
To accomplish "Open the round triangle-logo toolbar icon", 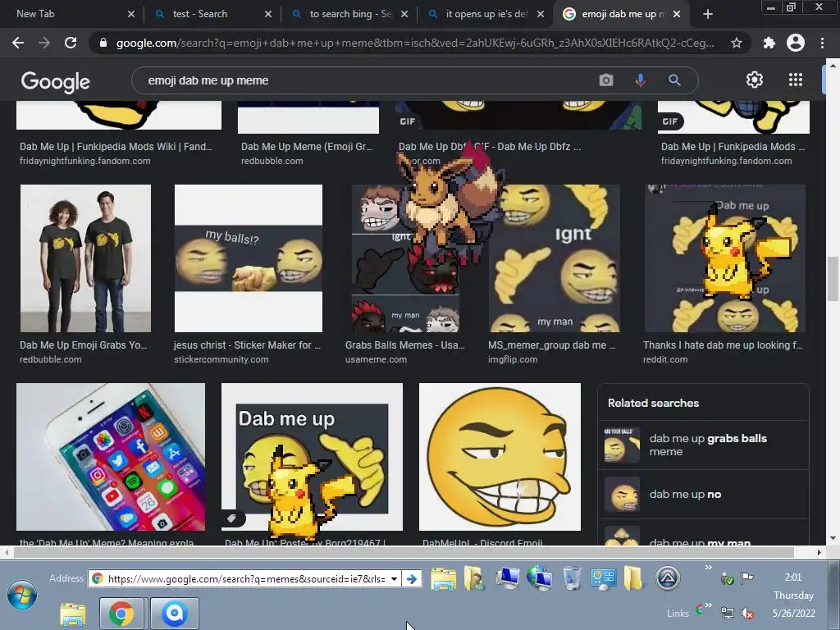I will [x=668, y=578].
